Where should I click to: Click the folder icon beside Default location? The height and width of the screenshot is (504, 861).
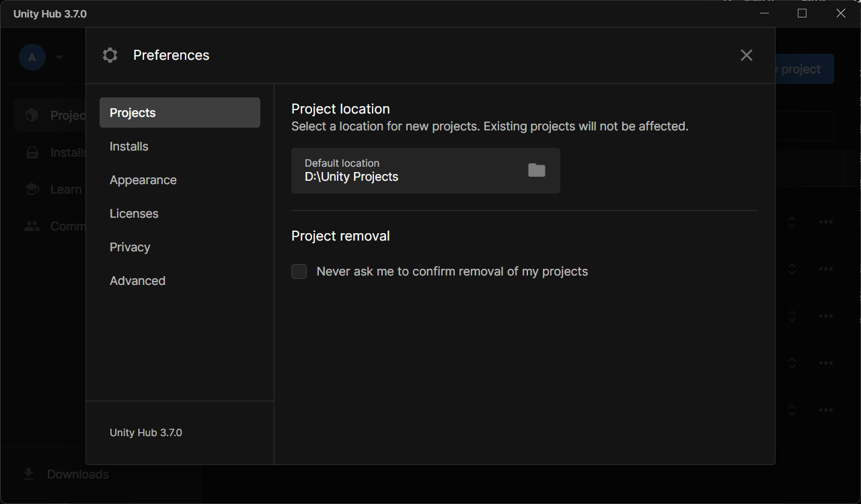click(536, 171)
